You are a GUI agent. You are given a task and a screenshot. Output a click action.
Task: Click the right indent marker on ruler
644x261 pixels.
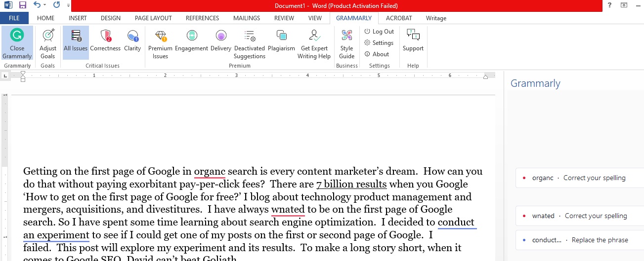[485, 76]
